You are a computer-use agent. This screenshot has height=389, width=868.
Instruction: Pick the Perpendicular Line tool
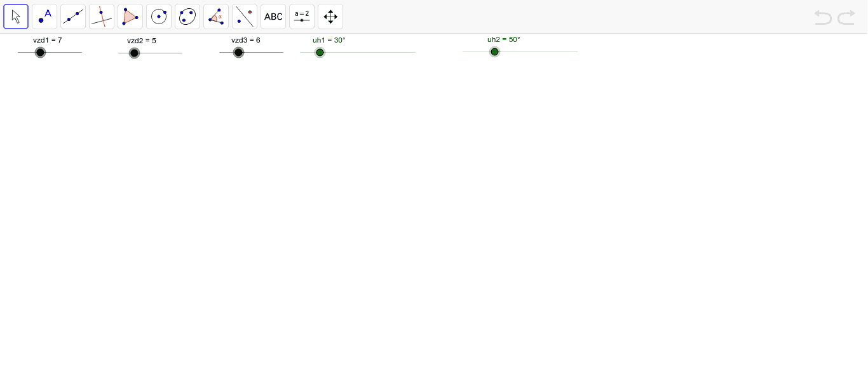coord(102,17)
